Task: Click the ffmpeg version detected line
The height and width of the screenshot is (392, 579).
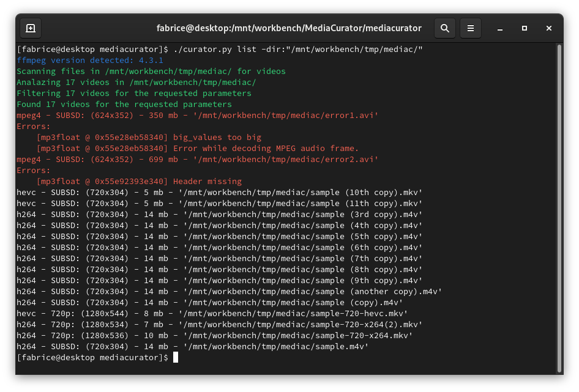Action: (x=90, y=61)
